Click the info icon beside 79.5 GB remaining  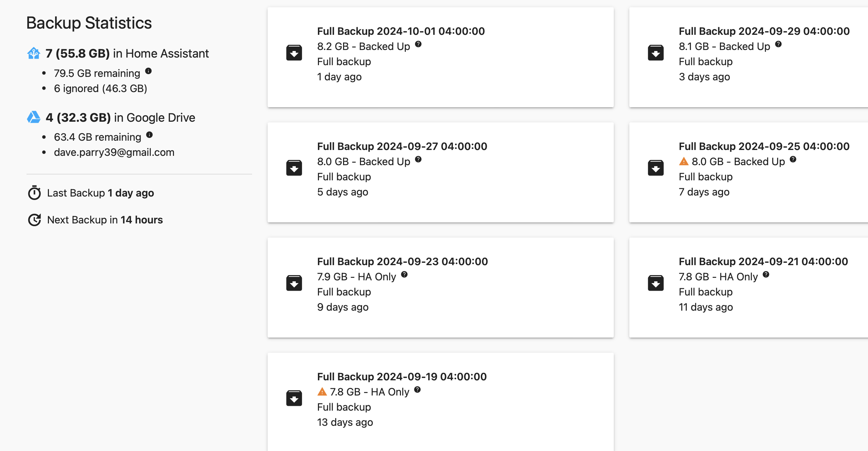[148, 71]
